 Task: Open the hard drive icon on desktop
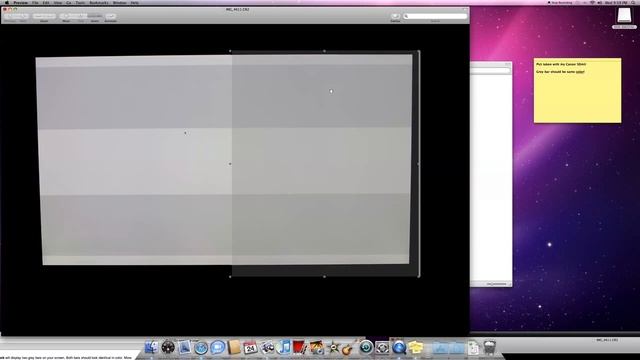624,16
